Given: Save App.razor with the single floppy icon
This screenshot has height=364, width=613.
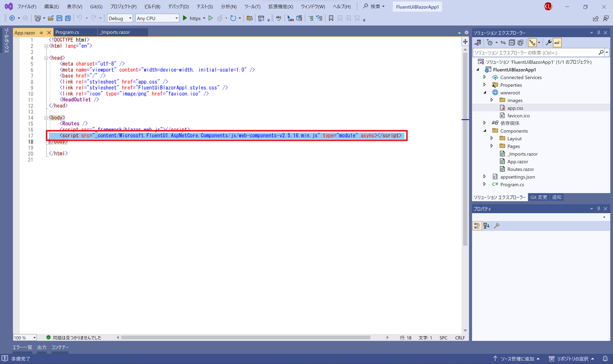Looking at the screenshot, I should 59,18.
